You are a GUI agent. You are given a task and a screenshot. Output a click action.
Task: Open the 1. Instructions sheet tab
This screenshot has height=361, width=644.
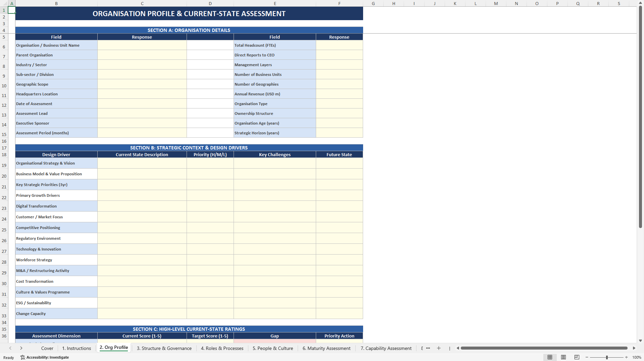[x=77, y=348]
